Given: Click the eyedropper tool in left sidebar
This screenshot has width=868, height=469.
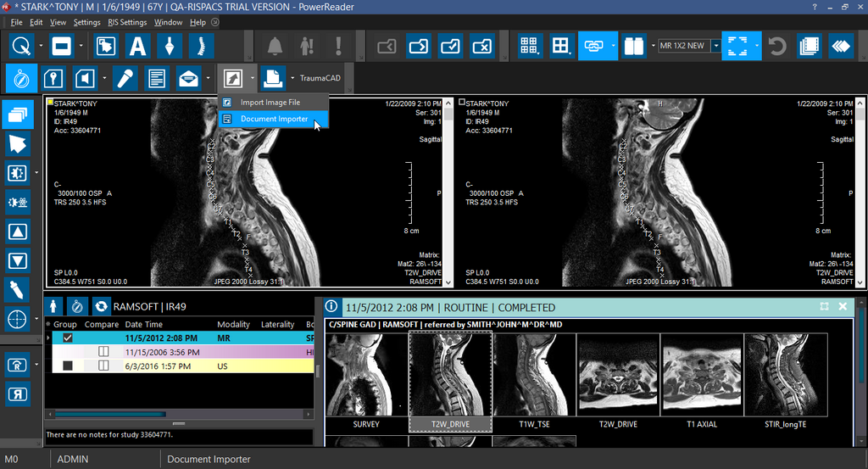Looking at the screenshot, I should [18, 290].
